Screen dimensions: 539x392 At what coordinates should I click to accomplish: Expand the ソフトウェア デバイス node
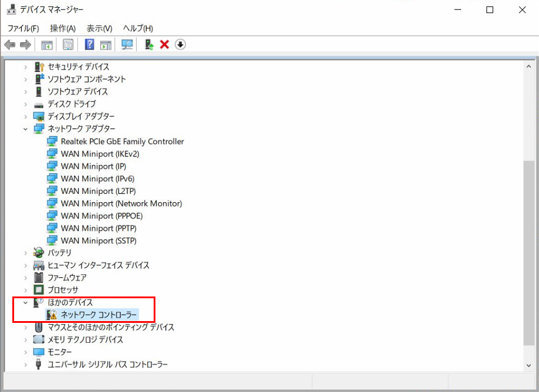(25, 92)
